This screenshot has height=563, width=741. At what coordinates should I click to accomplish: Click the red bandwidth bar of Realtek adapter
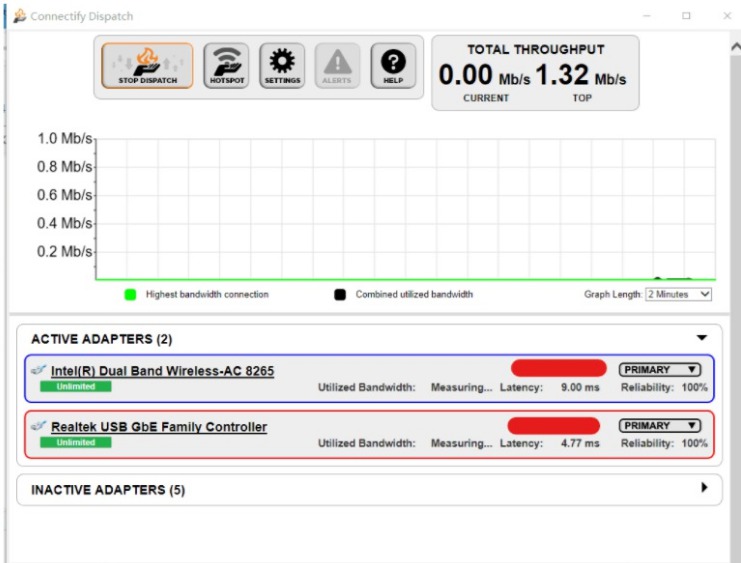[x=553, y=425]
